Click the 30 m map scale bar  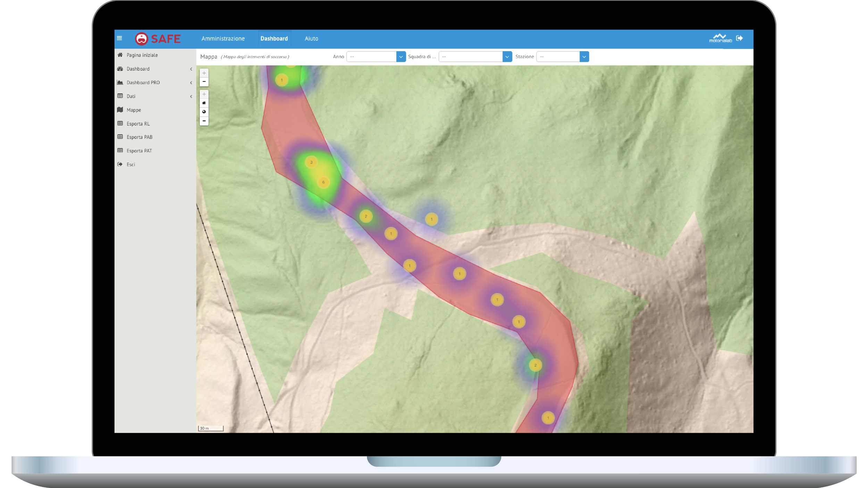point(211,428)
